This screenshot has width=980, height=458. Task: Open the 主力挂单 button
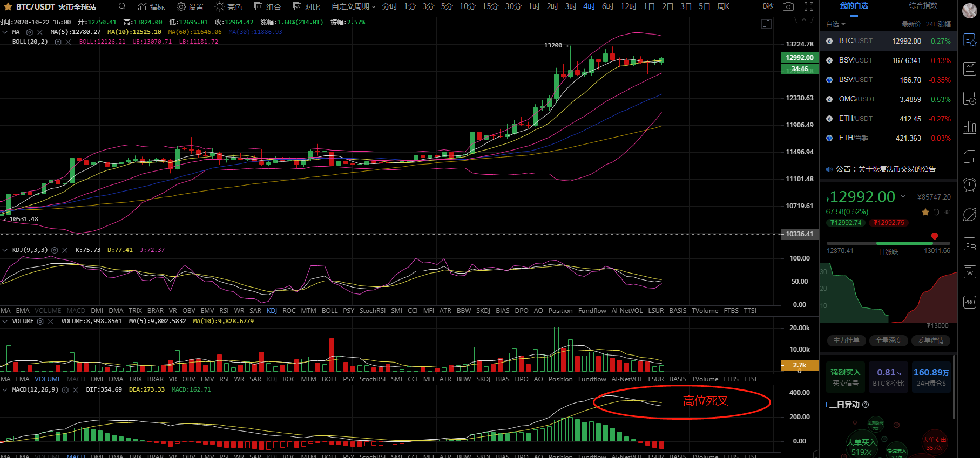[846, 340]
